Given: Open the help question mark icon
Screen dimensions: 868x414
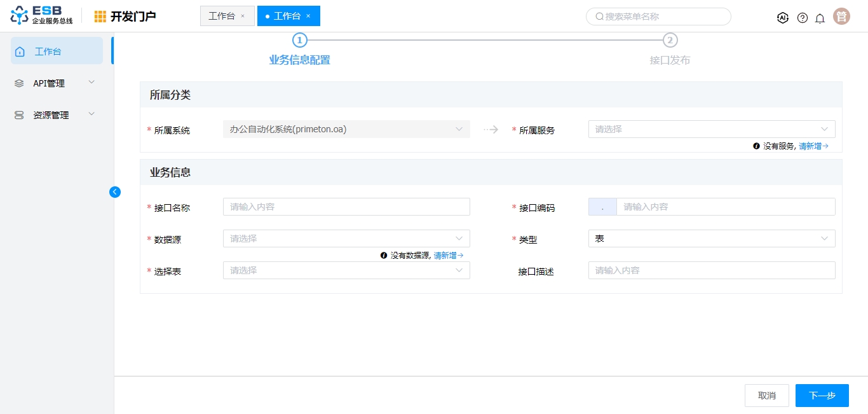Looking at the screenshot, I should (x=803, y=18).
